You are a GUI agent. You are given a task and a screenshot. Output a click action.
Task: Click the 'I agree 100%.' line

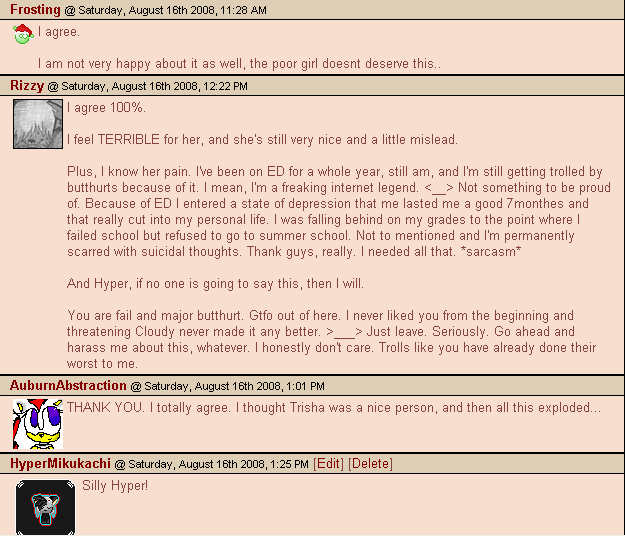tap(106, 108)
